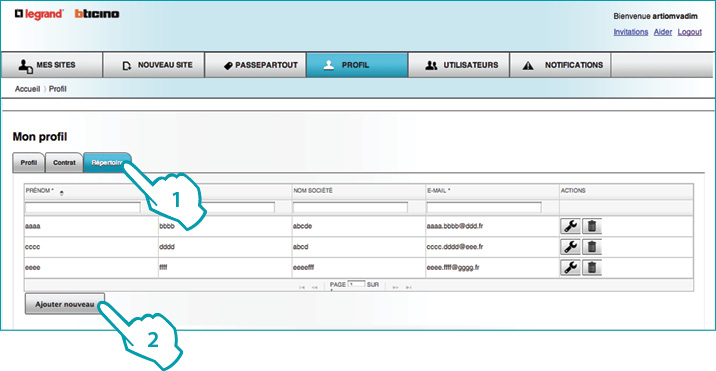Click Profil in the breadcrumb
Image resolution: width=716 pixels, height=371 pixels.
tap(58, 89)
